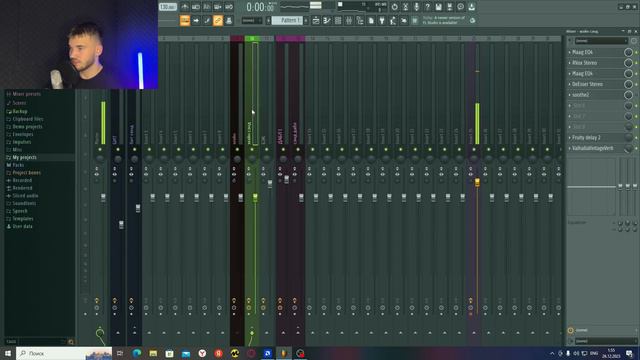Click the orange fader on highlighted purple track
The image size is (640, 360).
pos(477,182)
